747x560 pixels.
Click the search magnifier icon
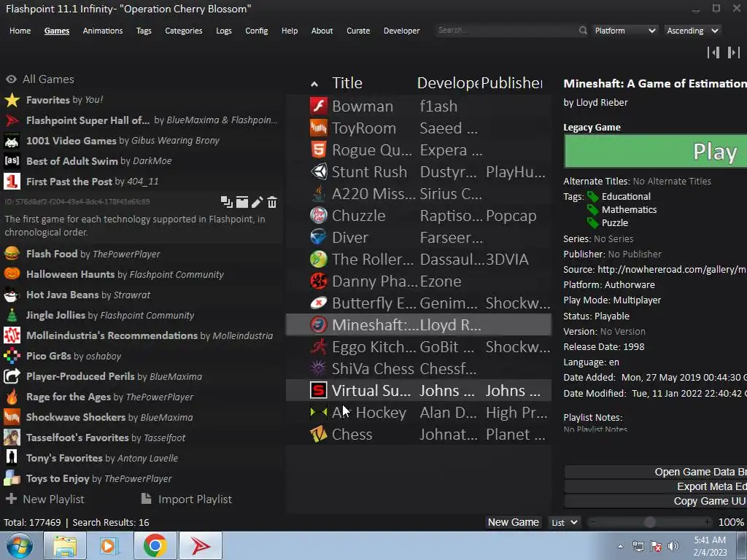(583, 31)
